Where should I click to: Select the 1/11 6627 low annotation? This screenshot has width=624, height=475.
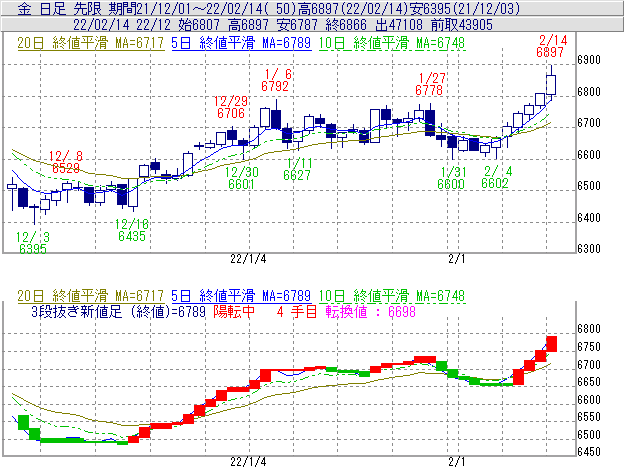coord(297,169)
